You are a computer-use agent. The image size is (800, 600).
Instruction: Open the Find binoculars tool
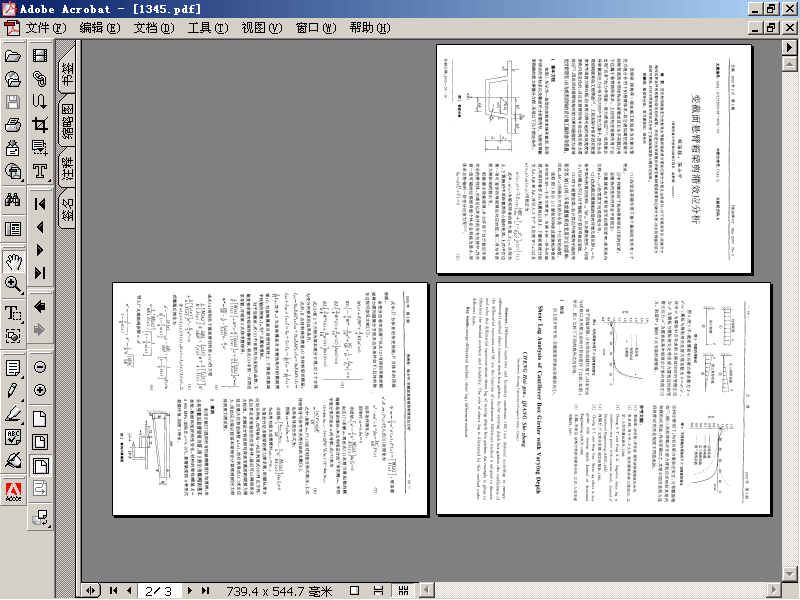click(13, 199)
